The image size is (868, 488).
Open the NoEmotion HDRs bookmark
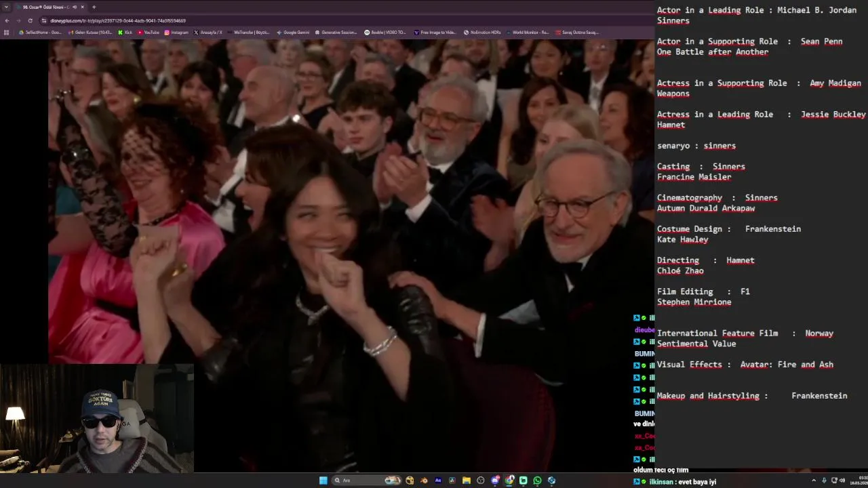482,32
